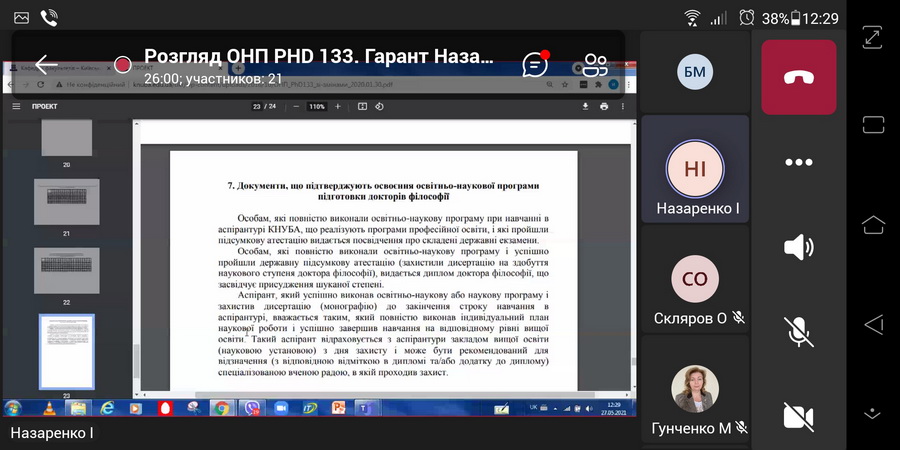900x450 pixels.
Task: Hang up the call with red button
Action: [798, 78]
